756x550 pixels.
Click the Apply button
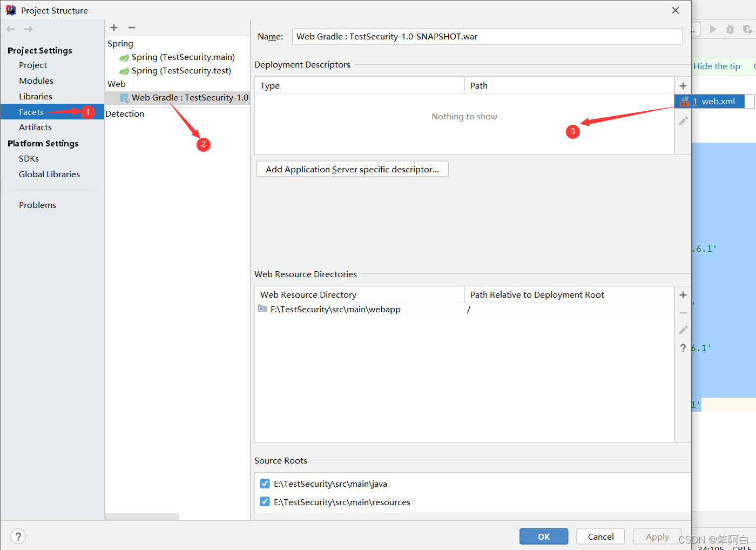point(657,536)
